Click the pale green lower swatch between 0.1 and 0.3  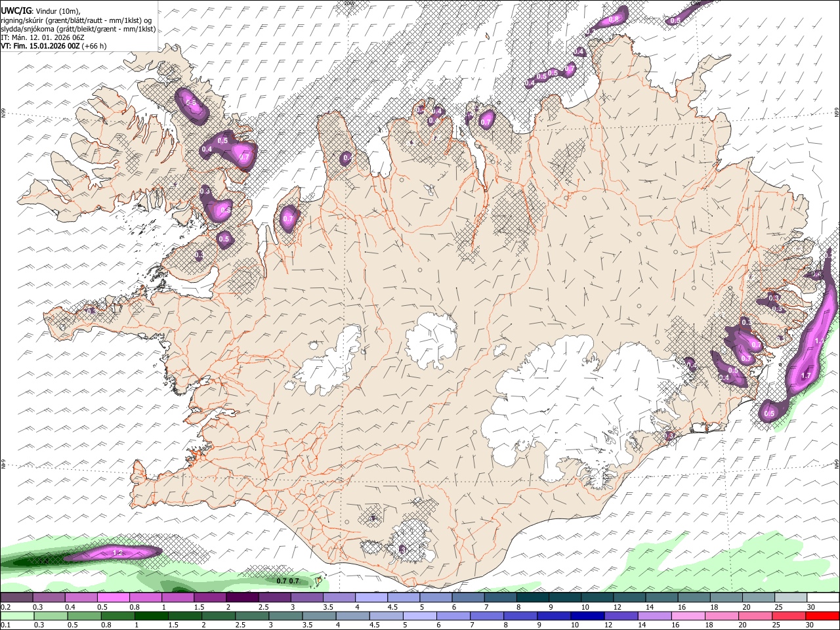click(x=18, y=616)
